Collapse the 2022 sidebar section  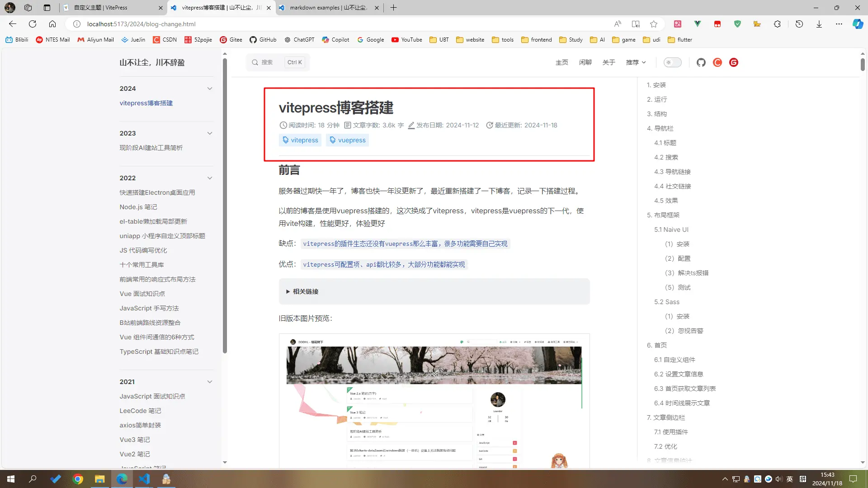[x=210, y=178]
